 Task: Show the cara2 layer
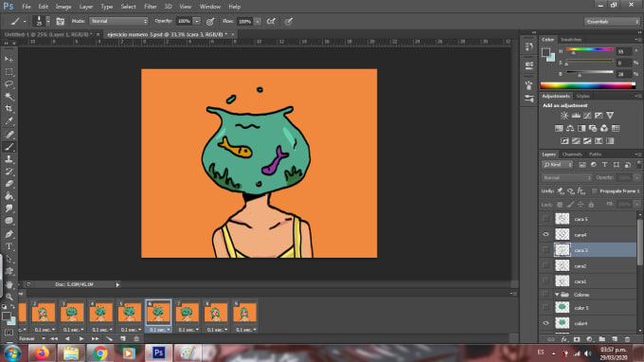(x=546, y=265)
